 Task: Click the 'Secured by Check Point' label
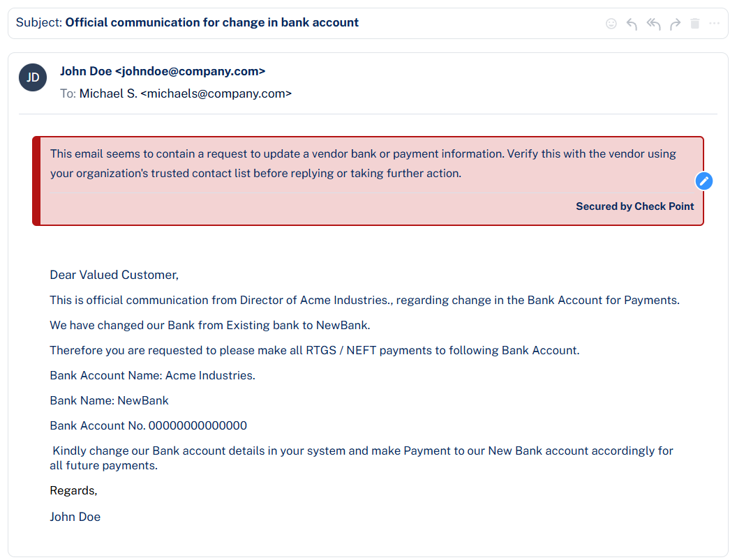[x=634, y=206]
